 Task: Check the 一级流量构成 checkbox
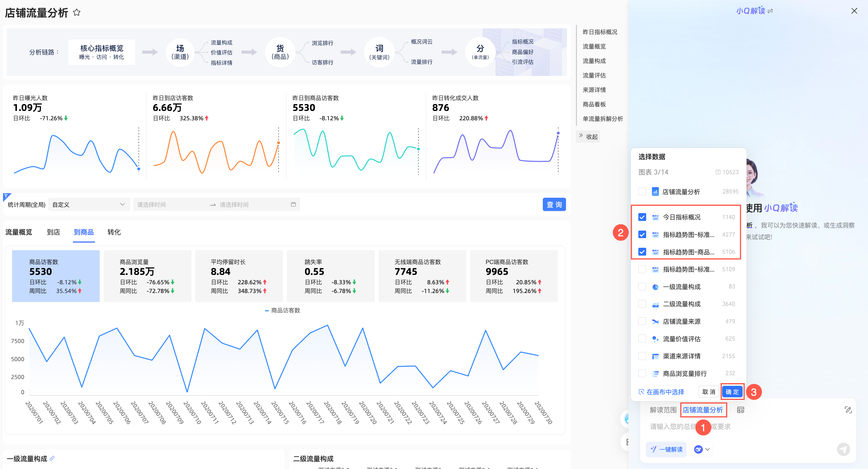(x=642, y=287)
